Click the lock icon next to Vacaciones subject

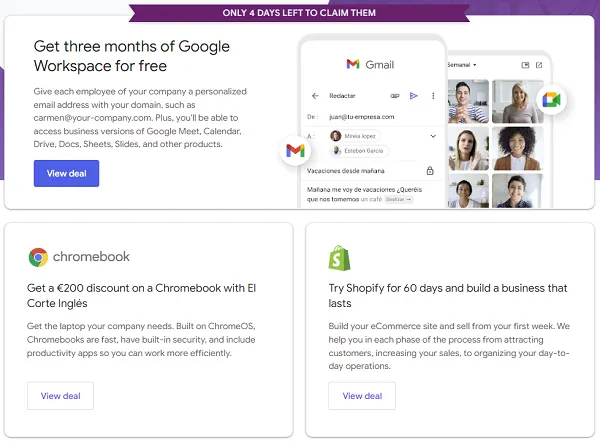(430, 171)
